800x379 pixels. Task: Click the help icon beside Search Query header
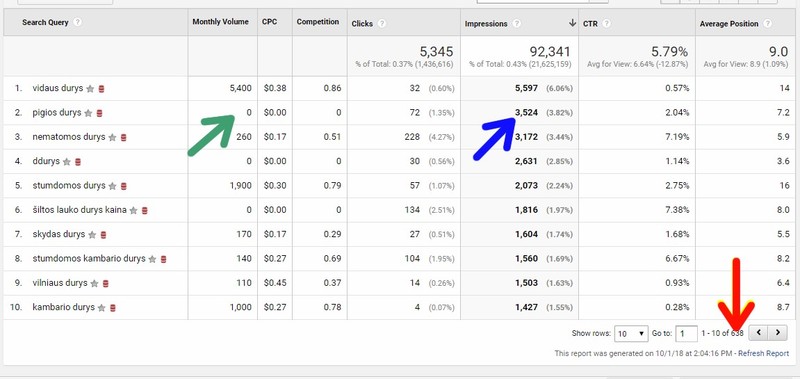point(77,22)
